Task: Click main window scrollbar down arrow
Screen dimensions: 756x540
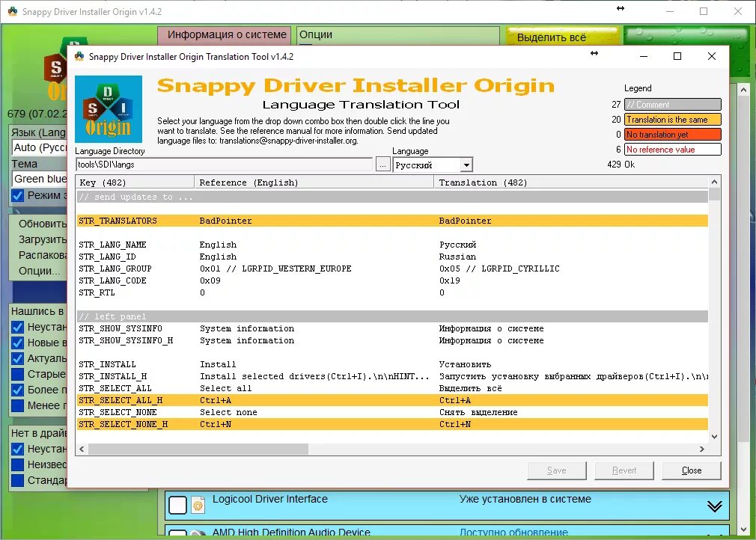Action: (743, 530)
